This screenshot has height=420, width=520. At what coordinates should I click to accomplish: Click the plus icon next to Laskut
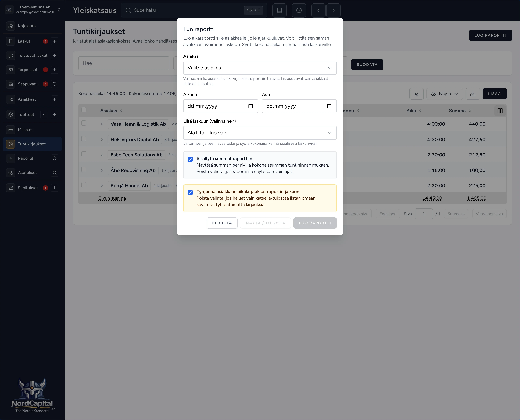(x=54, y=41)
